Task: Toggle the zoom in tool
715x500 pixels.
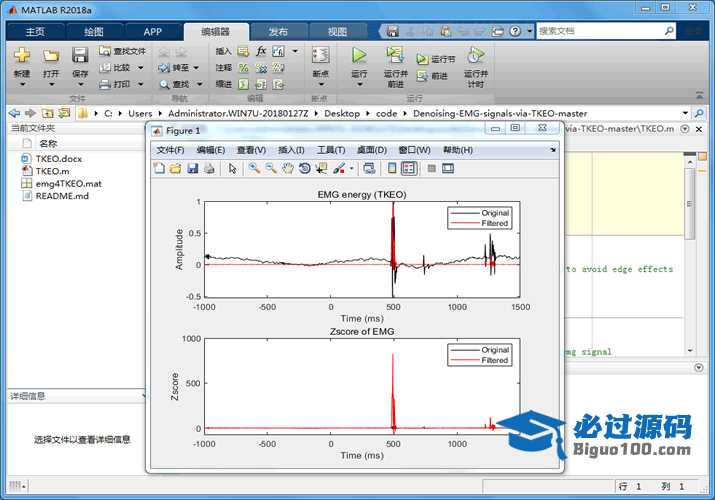Action: [x=254, y=169]
